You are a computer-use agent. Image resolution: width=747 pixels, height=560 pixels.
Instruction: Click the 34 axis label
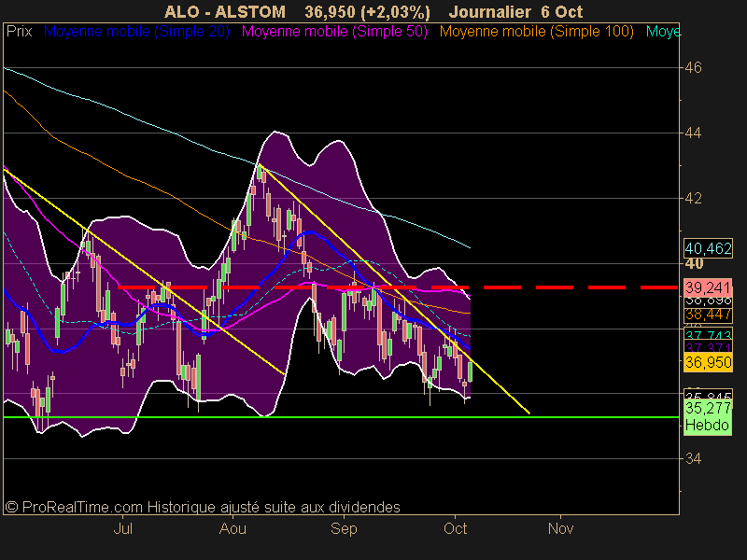(x=693, y=458)
